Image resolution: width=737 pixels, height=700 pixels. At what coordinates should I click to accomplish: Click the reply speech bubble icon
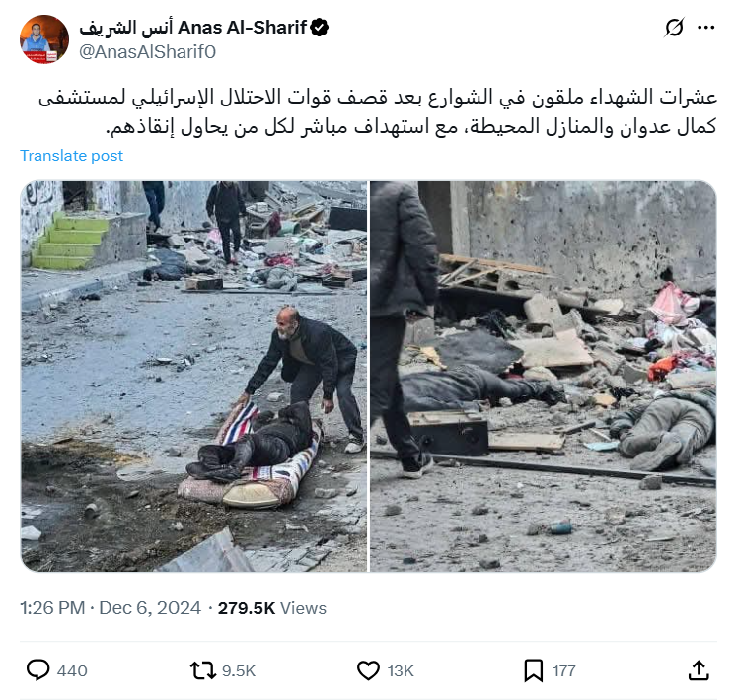click(x=37, y=670)
